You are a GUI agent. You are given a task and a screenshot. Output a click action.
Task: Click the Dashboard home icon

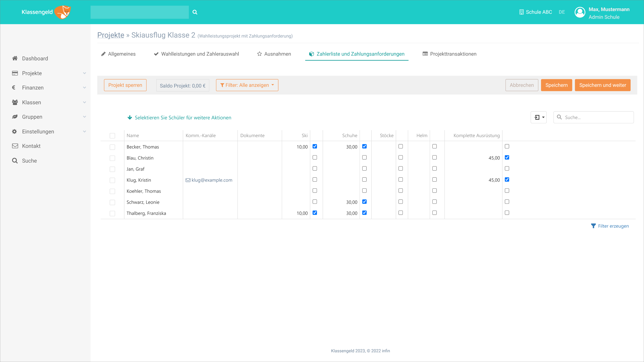pyautogui.click(x=15, y=58)
